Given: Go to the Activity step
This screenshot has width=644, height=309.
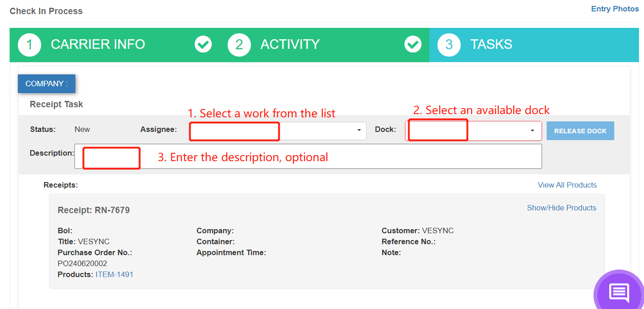Looking at the screenshot, I should tap(290, 44).
